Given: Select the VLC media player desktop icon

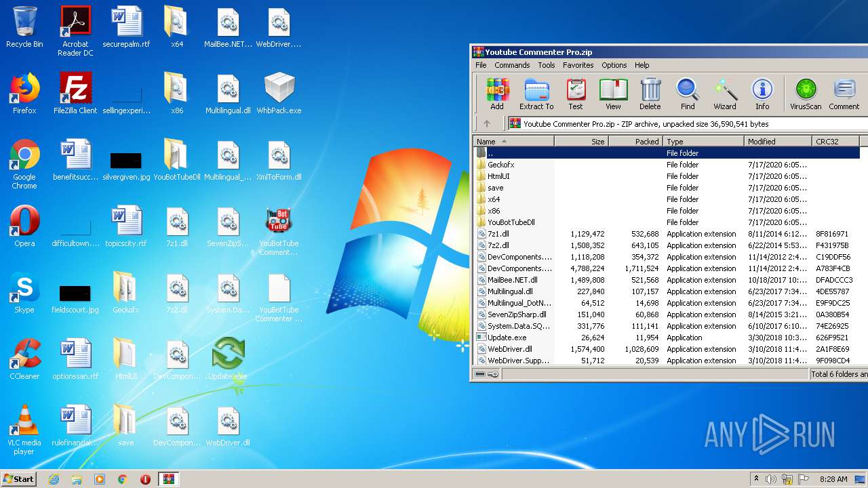Looking at the screenshot, I should [24, 430].
